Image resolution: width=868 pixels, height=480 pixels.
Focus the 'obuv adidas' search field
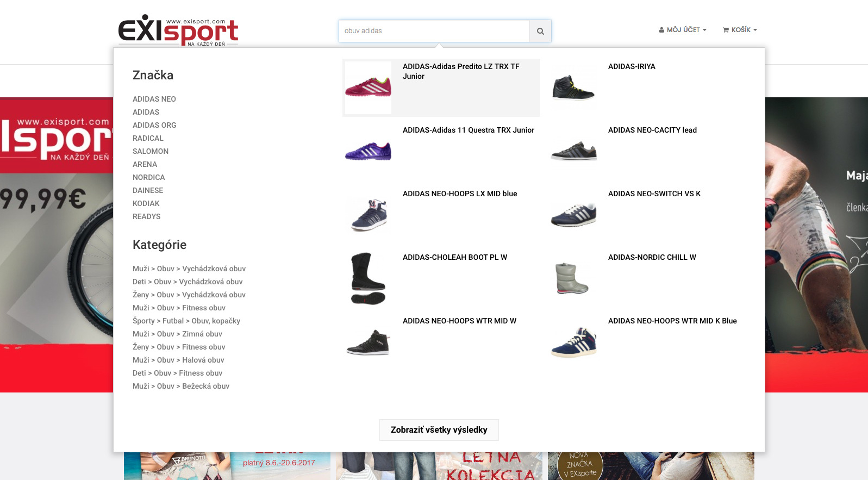[434, 31]
